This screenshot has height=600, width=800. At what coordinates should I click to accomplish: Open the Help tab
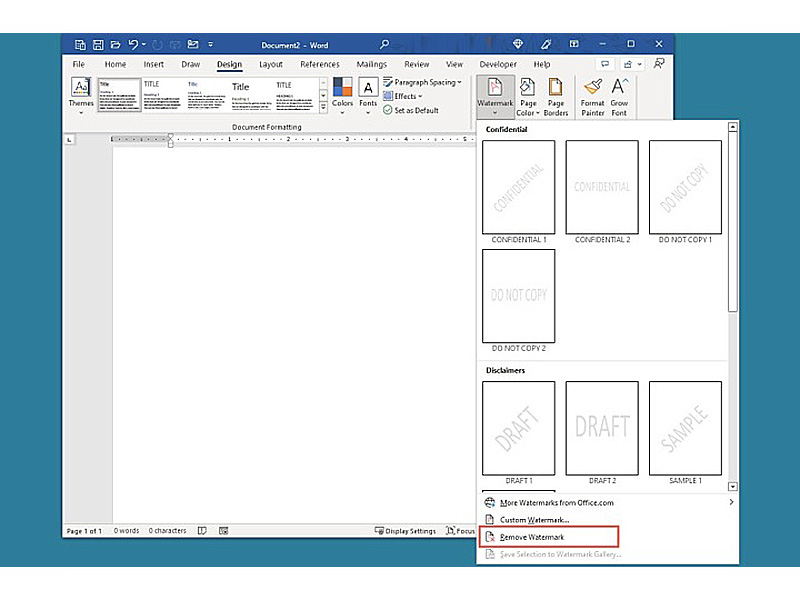pos(542,64)
